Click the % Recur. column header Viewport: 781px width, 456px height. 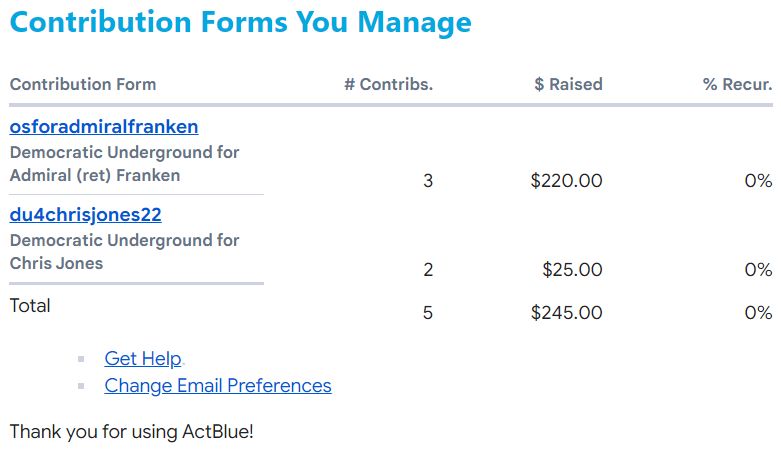737,84
